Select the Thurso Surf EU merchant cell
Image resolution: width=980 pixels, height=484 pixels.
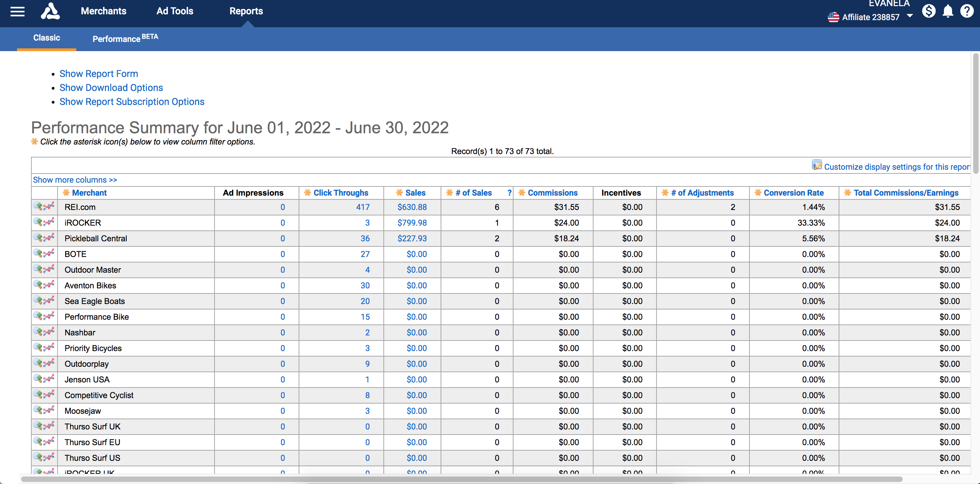point(136,442)
